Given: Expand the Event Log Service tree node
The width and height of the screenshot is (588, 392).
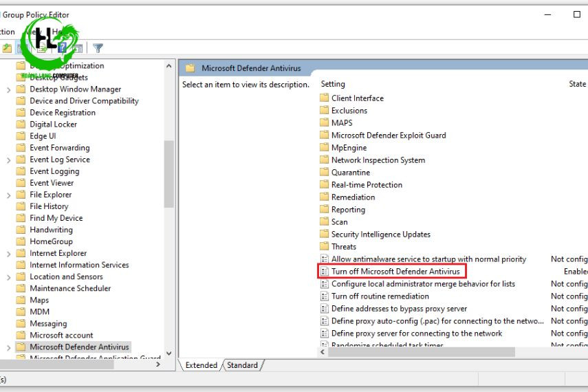Looking at the screenshot, I should (x=9, y=160).
